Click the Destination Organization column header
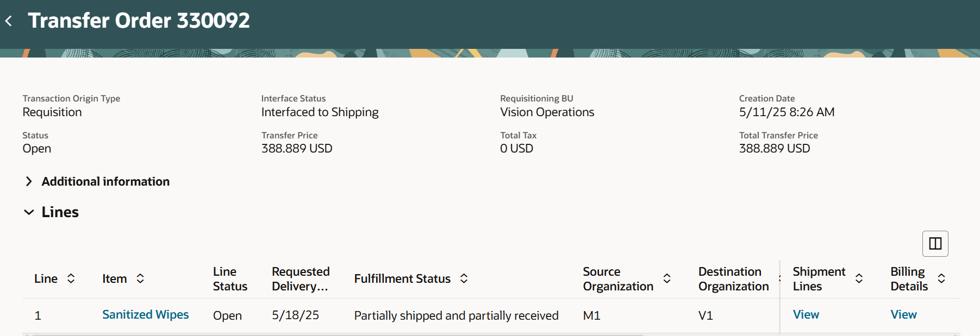 tap(733, 278)
